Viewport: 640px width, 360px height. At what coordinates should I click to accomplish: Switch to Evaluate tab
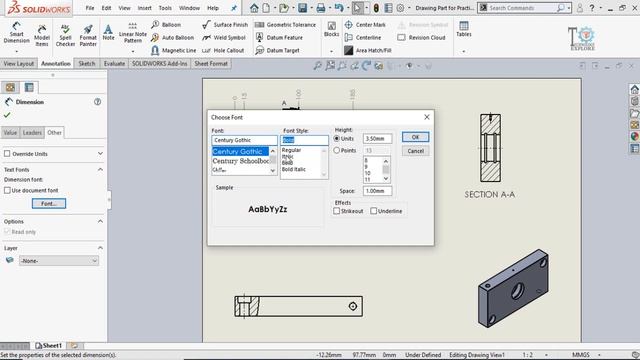(114, 64)
